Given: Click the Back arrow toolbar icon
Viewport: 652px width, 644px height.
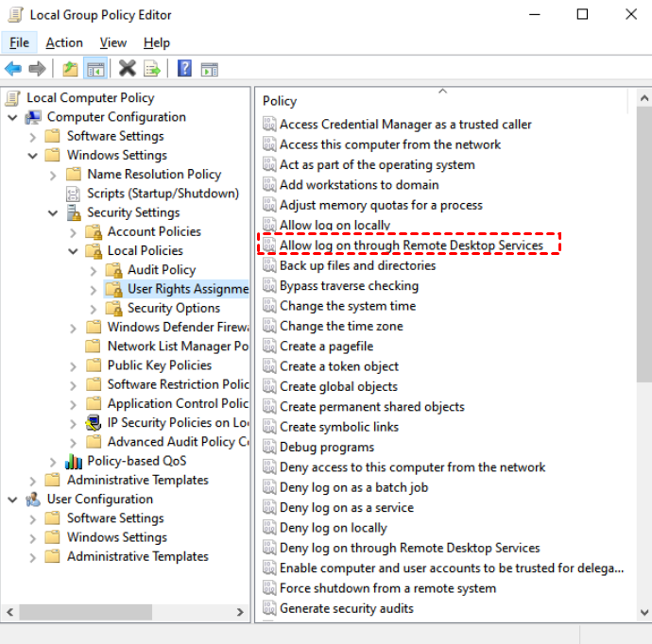Looking at the screenshot, I should (13, 69).
